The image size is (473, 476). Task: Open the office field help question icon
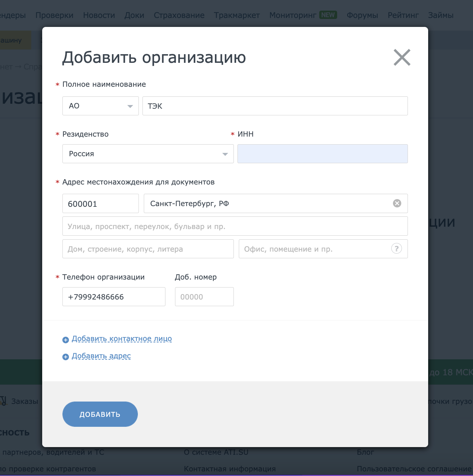pos(397,249)
